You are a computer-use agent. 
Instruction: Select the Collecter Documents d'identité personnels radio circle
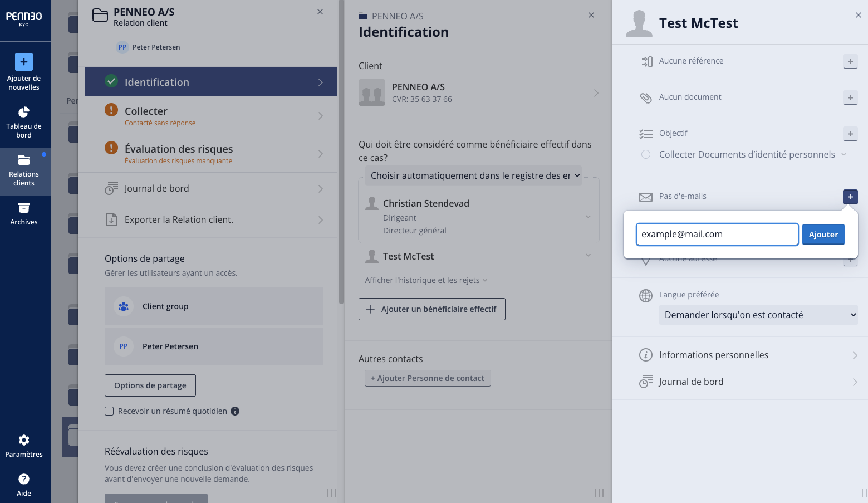[646, 154]
